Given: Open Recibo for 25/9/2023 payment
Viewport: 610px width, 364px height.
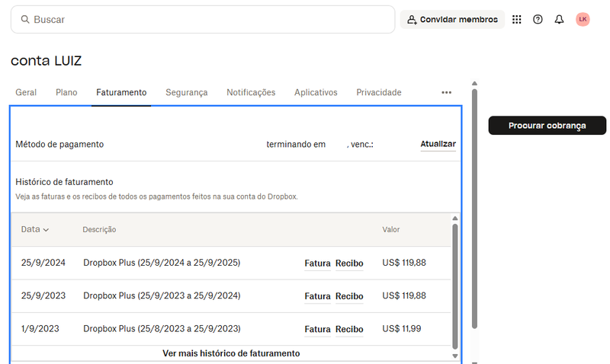Looking at the screenshot, I should pyautogui.click(x=349, y=296).
